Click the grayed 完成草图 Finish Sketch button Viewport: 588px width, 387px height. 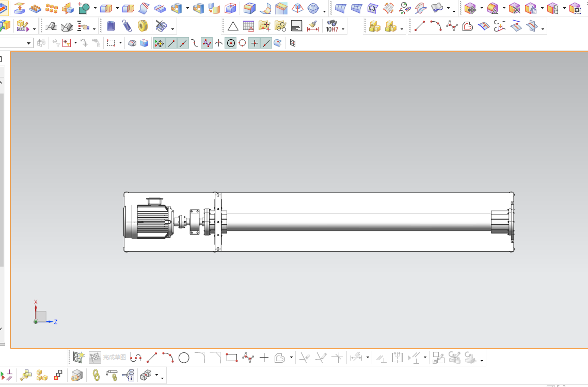pos(107,358)
